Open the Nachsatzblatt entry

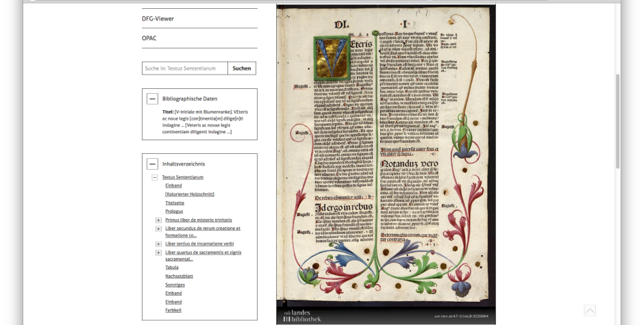[179, 276]
